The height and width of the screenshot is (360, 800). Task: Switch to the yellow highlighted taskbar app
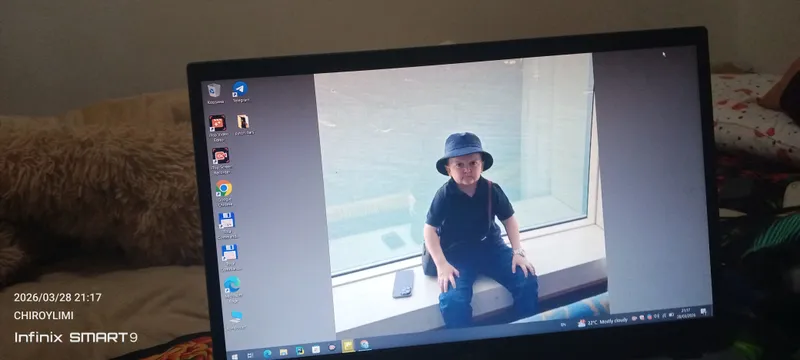pyautogui.click(x=348, y=346)
